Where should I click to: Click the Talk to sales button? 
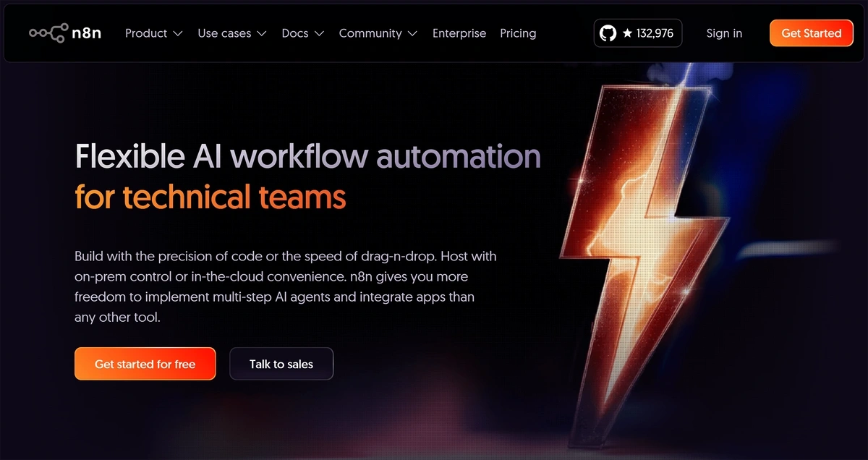pyautogui.click(x=281, y=364)
